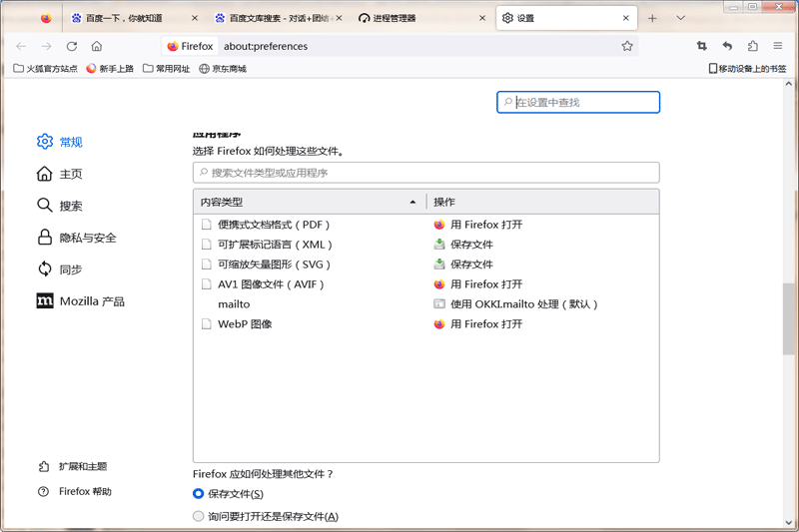Open the 京东商城 bookmark
The height and width of the screenshot is (532, 799).
(223, 69)
